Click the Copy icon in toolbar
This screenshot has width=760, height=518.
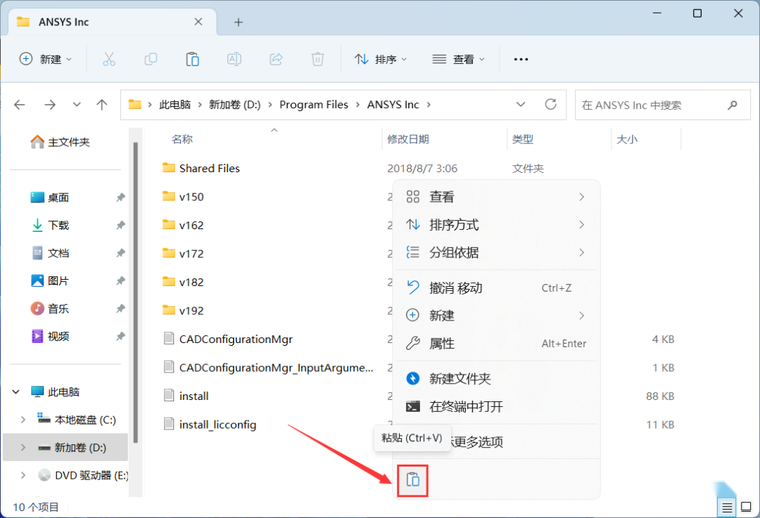(x=151, y=59)
